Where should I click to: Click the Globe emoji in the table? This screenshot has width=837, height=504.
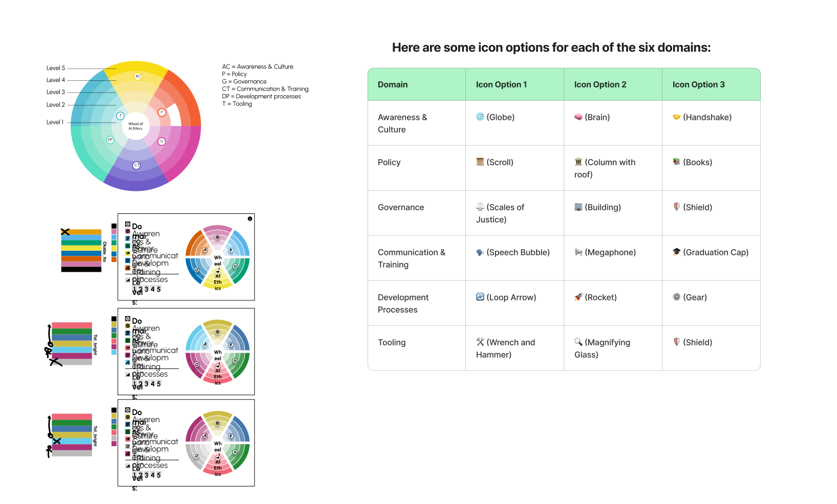[480, 117]
